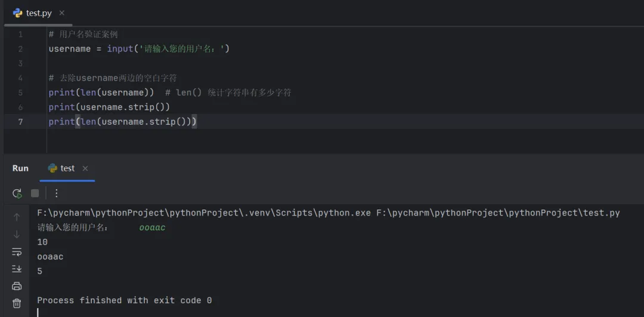The image size is (644, 317).
Task: Click line number 5 in the gutter
Action: click(20, 93)
